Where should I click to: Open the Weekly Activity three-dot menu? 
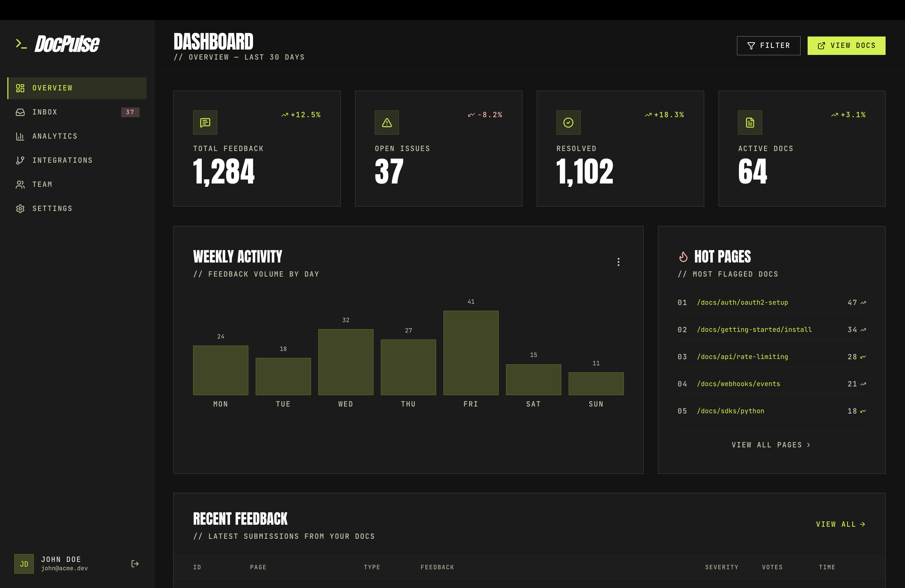pyautogui.click(x=618, y=262)
